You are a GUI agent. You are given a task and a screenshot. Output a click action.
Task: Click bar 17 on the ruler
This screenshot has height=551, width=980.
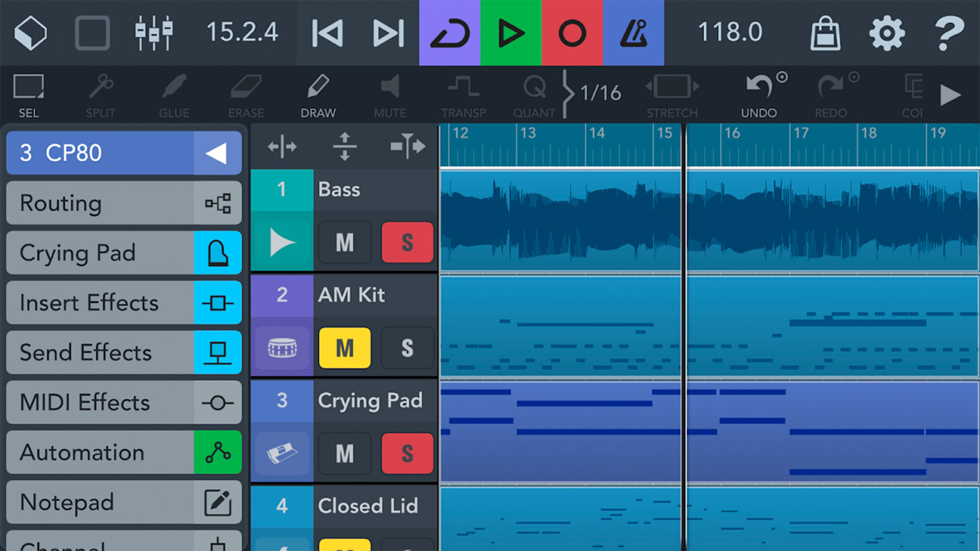pos(802,134)
